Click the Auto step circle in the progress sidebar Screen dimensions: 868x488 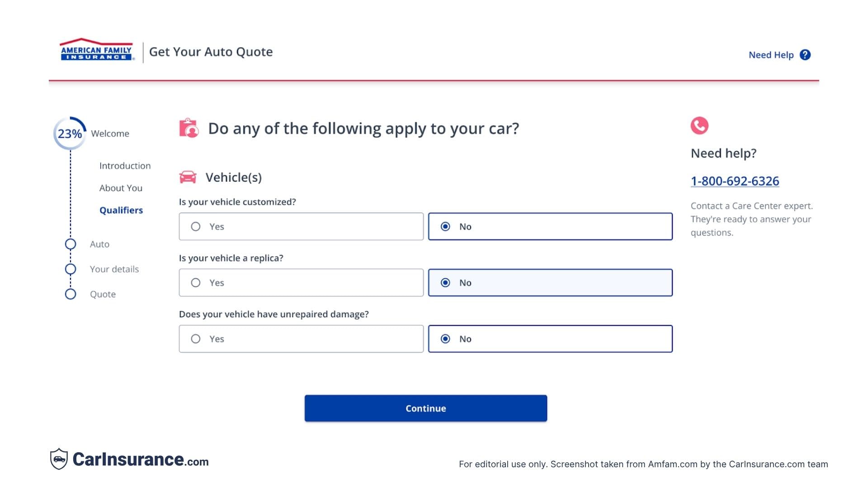point(71,244)
